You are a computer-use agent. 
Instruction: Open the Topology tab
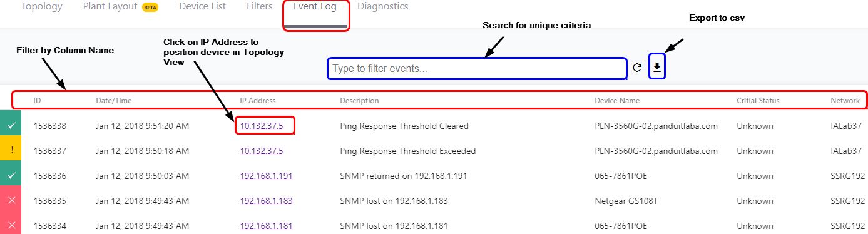pos(42,7)
